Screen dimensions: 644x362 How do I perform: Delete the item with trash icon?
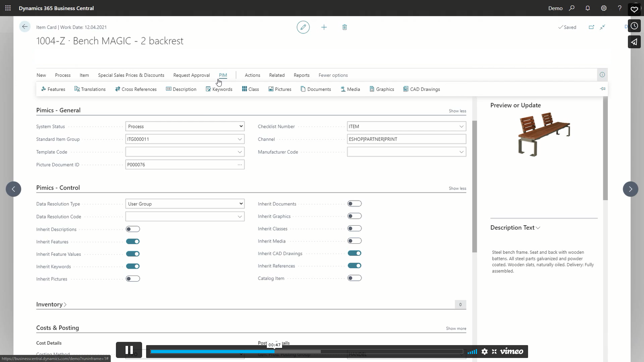[345, 27]
